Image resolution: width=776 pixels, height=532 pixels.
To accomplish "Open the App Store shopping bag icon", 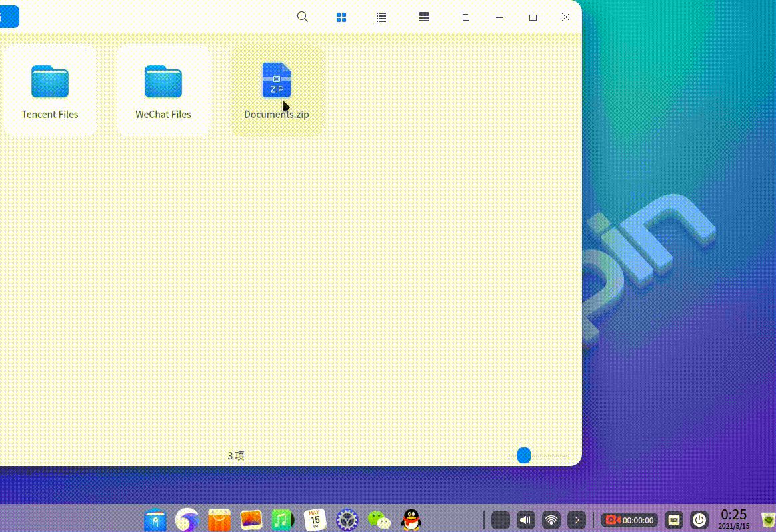I will tap(219, 520).
